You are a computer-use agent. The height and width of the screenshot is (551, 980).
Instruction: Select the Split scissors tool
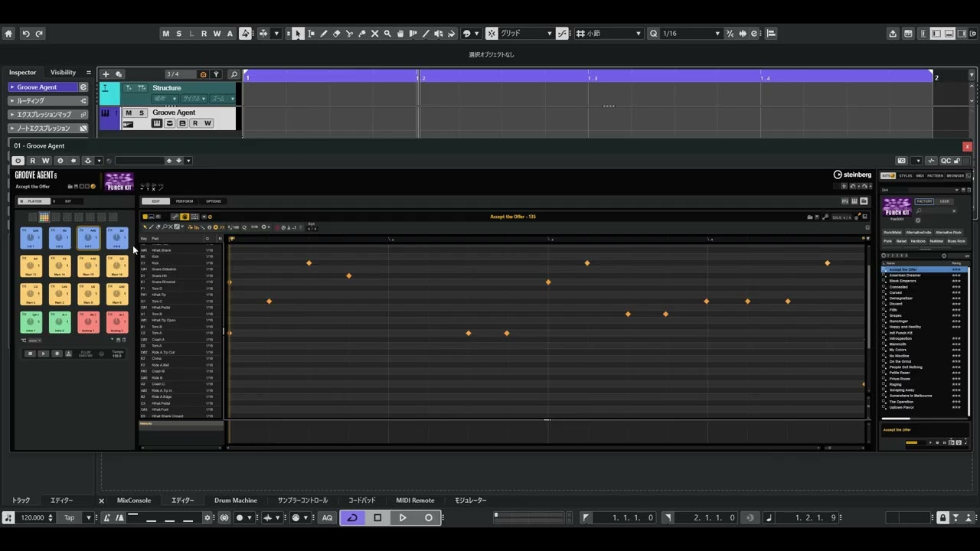349,34
